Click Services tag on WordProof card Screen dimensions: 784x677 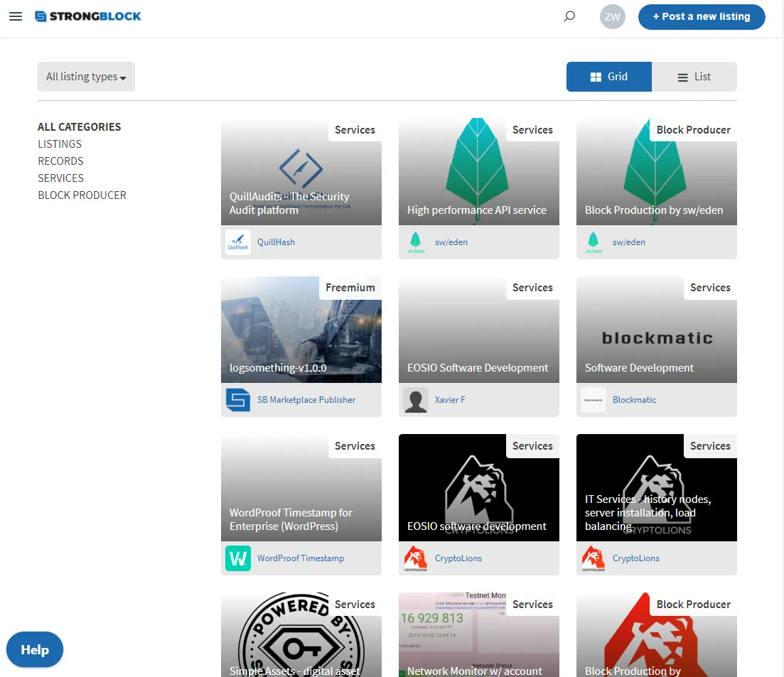point(355,446)
